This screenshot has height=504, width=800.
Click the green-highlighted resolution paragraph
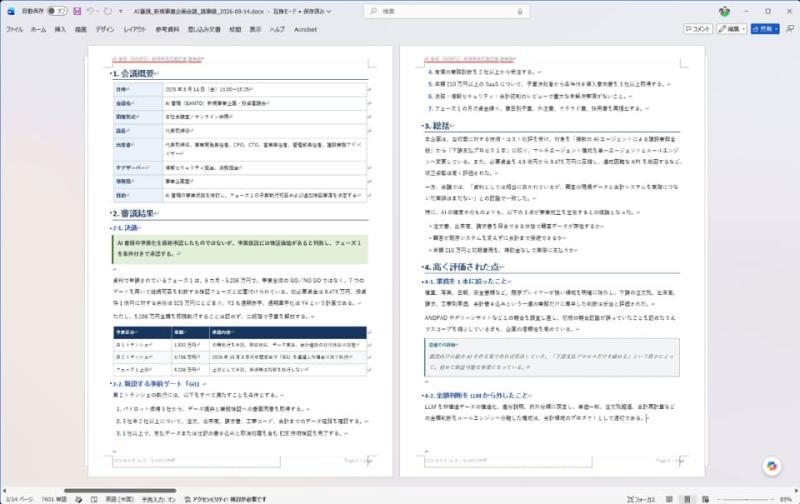[240, 248]
